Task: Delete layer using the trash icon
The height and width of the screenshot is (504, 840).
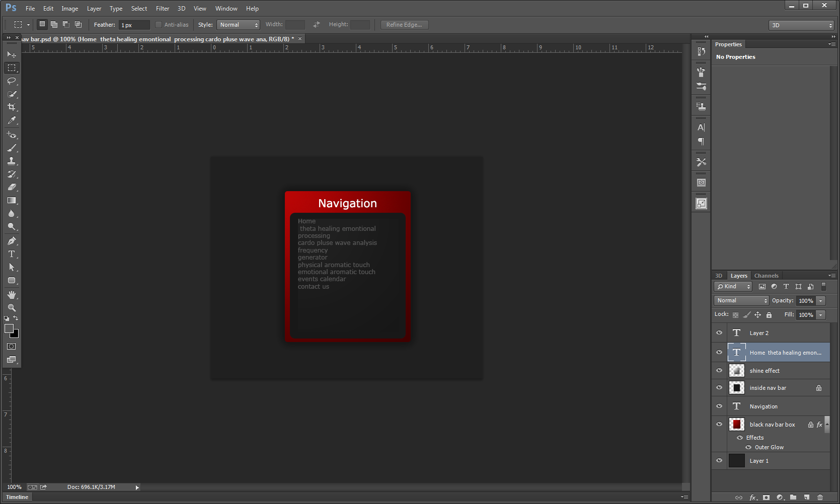Action: (820, 497)
